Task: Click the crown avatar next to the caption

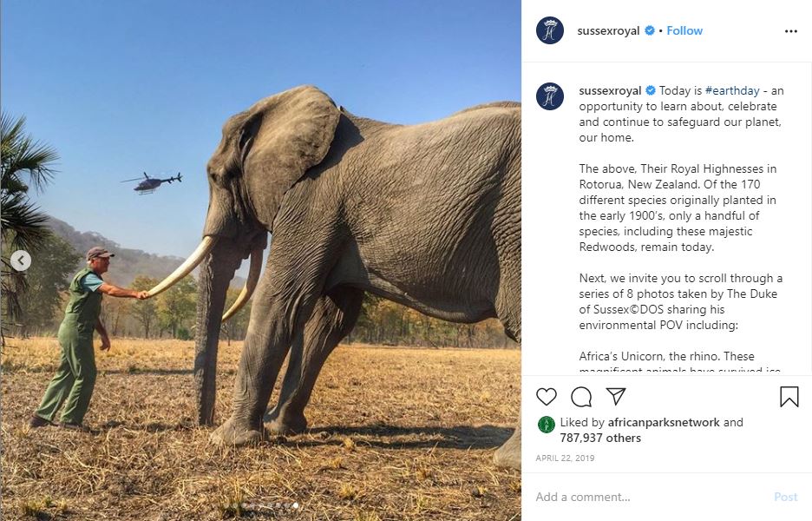Action: point(548,96)
